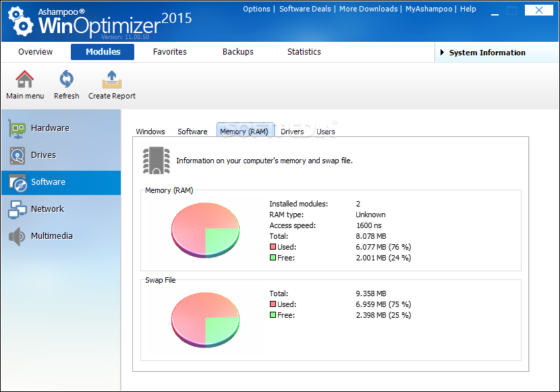Click the Refresh arrows icon
Image resolution: width=560 pixels, height=392 pixels.
66,79
